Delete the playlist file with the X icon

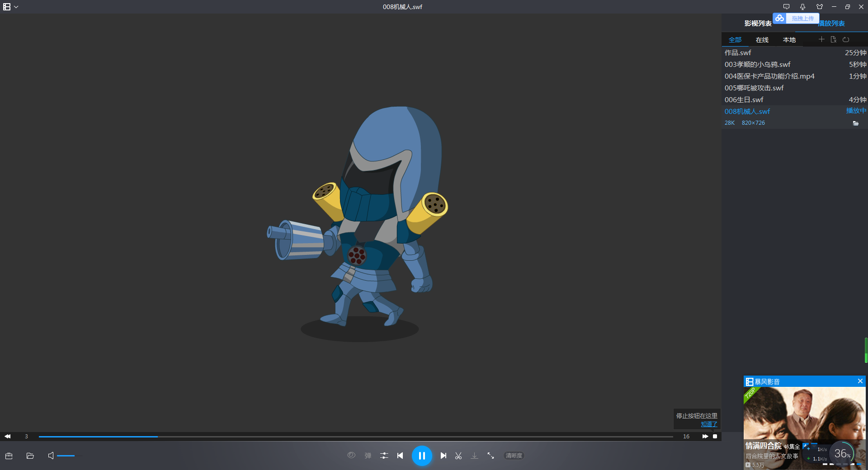834,39
